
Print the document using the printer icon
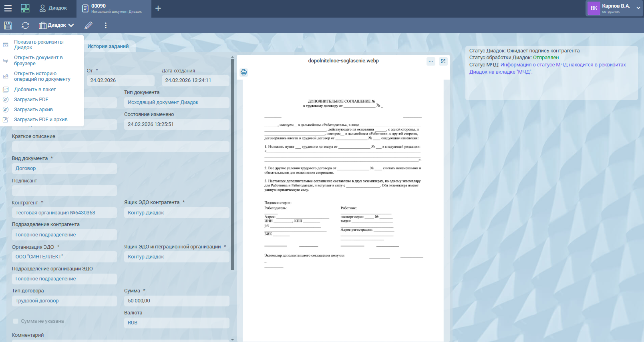[x=244, y=72]
